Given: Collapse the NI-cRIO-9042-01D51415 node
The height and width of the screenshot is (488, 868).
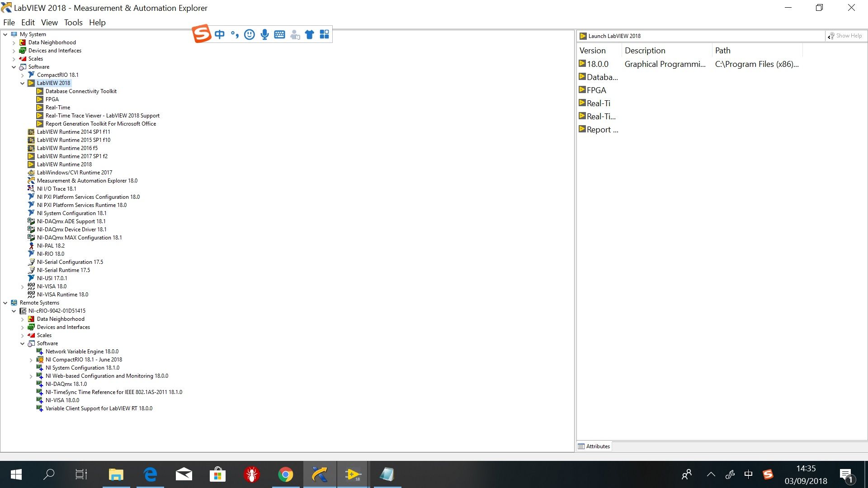Looking at the screenshot, I should click(14, 311).
